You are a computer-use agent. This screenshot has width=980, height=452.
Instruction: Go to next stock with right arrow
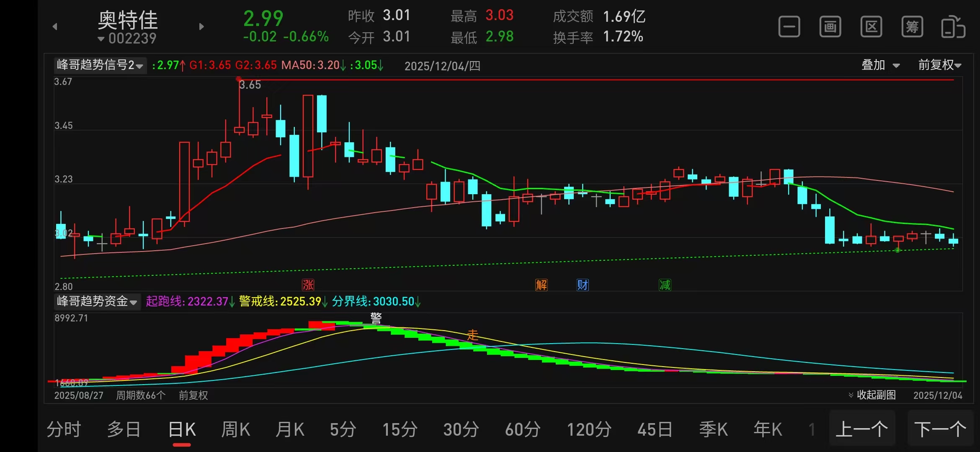(x=201, y=27)
